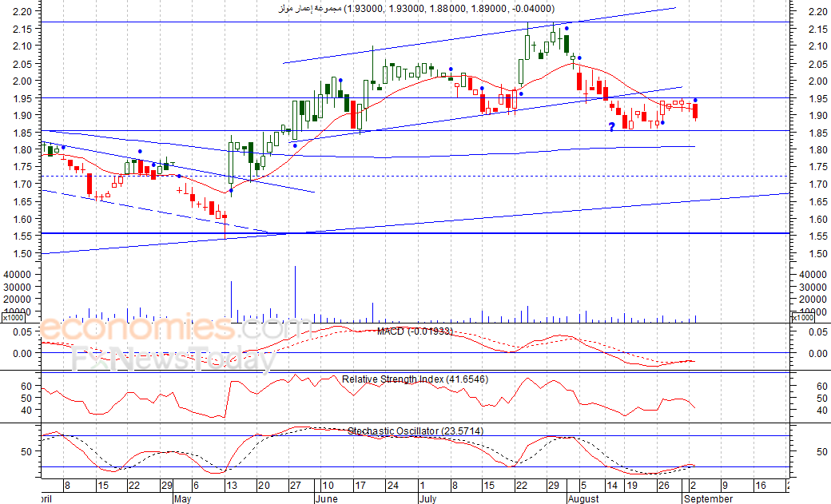Click '50' on the right Stochastic axis

click(822, 451)
